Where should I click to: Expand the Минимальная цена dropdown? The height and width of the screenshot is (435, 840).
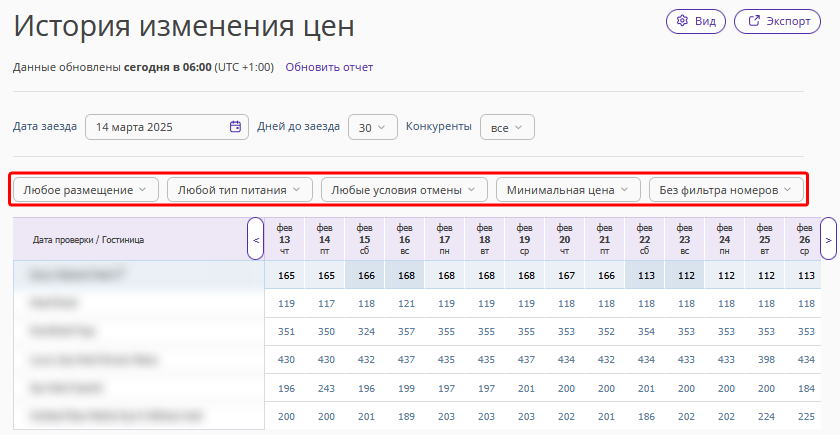(568, 190)
